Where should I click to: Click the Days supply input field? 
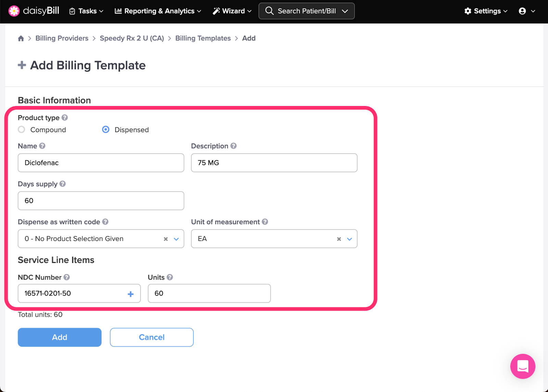[x=101, y=201]
